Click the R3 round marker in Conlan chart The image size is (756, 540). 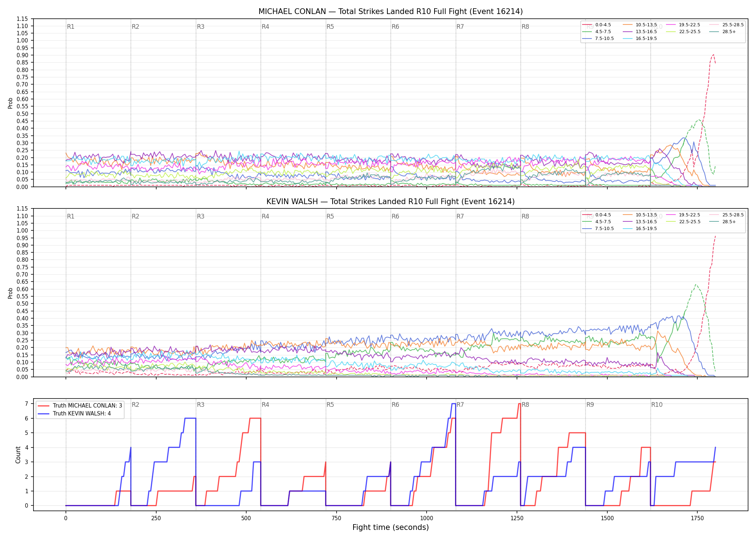point(201,27)
